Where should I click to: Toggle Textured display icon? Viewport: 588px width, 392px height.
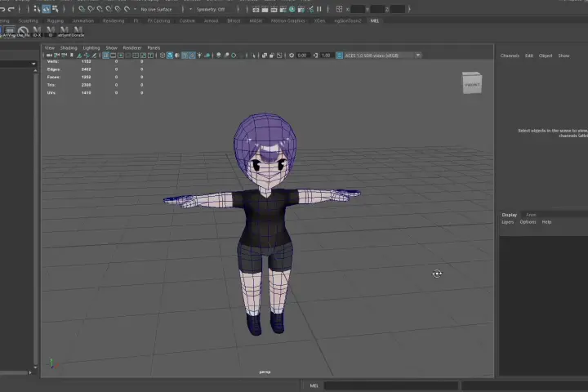tap(192, 56)
